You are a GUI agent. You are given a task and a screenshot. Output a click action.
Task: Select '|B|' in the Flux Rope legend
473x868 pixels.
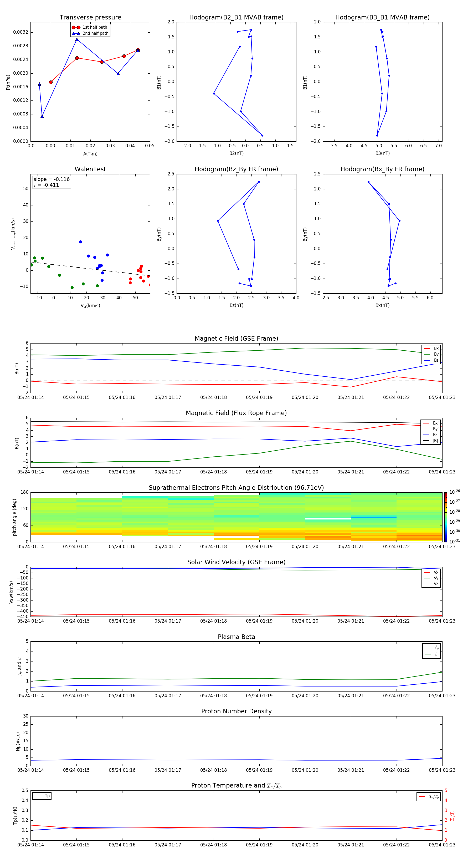tap(431, 441)
